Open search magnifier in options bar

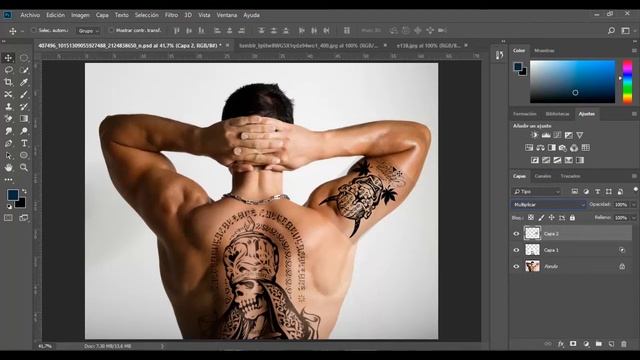pyautogui.click(x=611, y=31)
